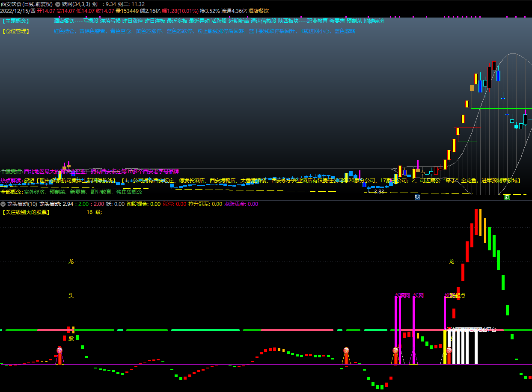Click the 西安饮食(日线.前复权) chart title

(x=27, y=4)
